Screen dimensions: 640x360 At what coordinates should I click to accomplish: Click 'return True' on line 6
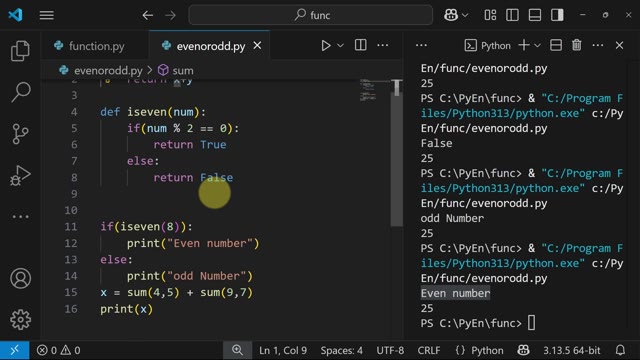(190, 144)
